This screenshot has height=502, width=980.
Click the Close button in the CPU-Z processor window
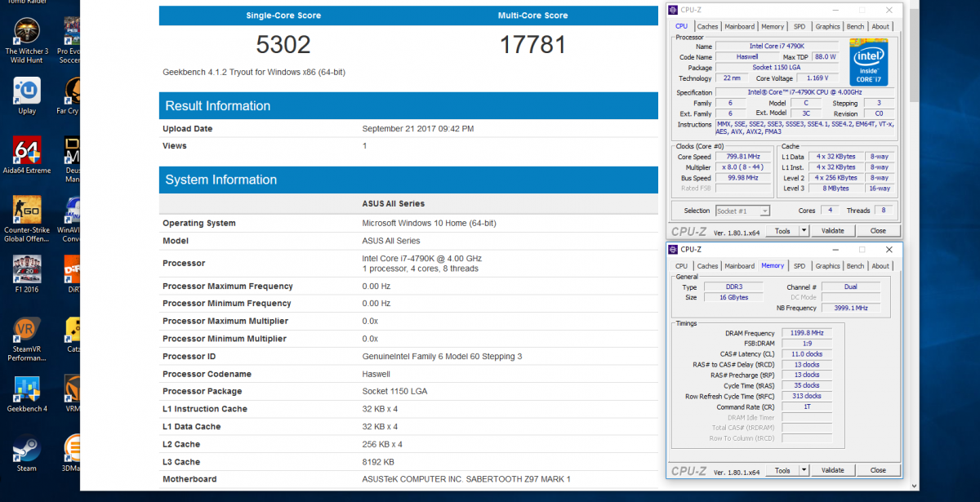coord(878,231)
